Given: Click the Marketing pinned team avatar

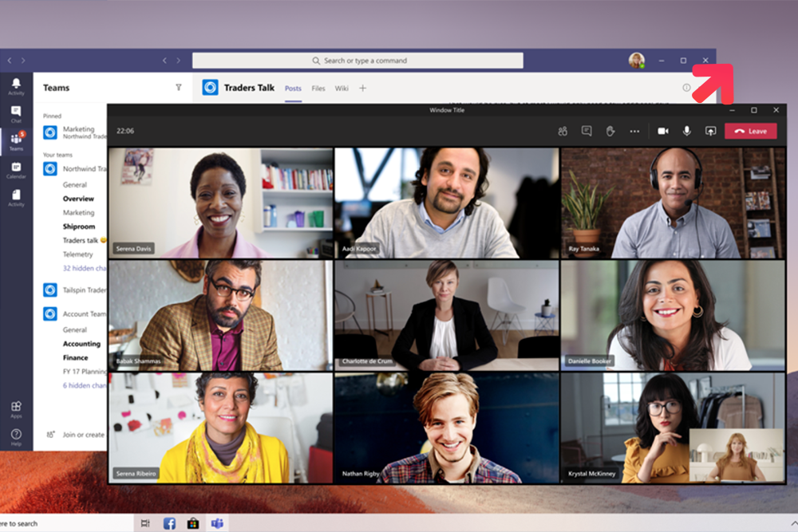Looking at the screenshot, I should pos(49,132).
